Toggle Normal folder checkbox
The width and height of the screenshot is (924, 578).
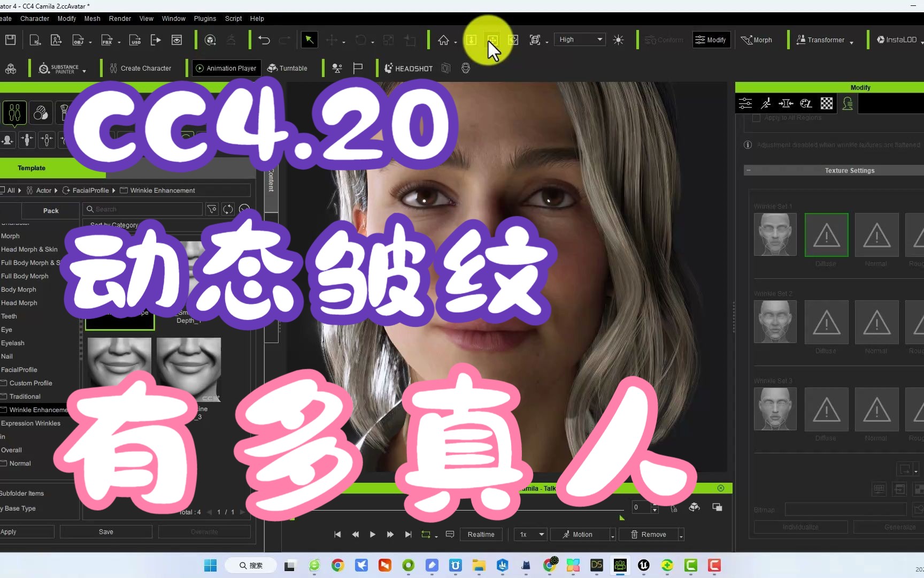(4, 463)
